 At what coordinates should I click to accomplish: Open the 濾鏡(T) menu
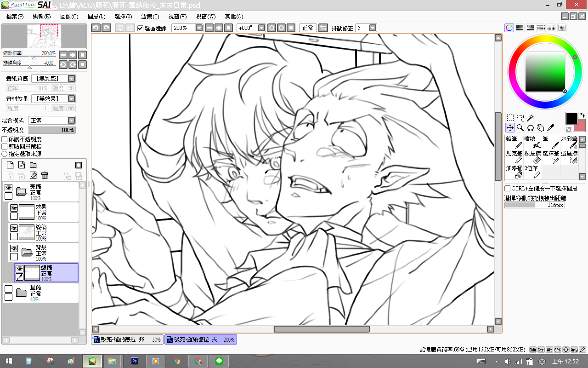pyautogui.click(x=150, y=17)
